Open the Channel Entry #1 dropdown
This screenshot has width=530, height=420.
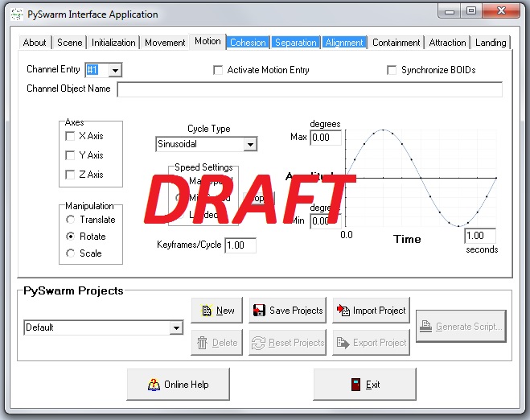(x=115, y=70)
